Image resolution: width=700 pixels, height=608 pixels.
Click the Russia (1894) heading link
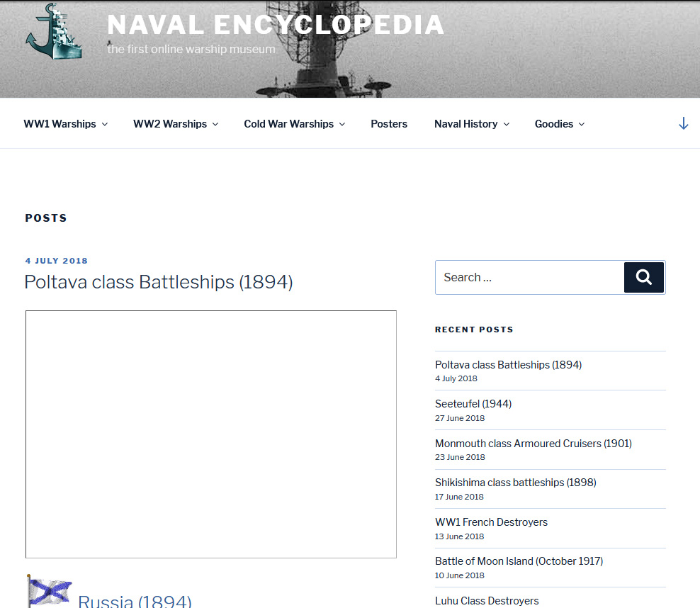click(x=135, y=601)
